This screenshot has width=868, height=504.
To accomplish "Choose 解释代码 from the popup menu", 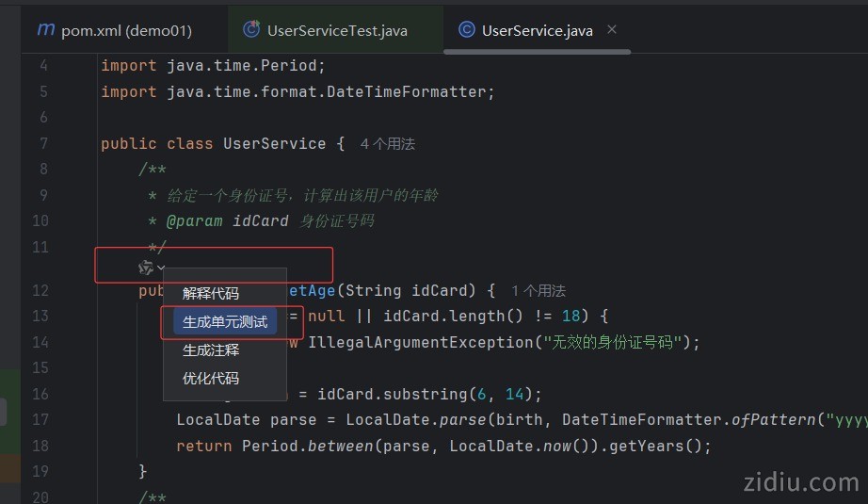I will point(211,294).
